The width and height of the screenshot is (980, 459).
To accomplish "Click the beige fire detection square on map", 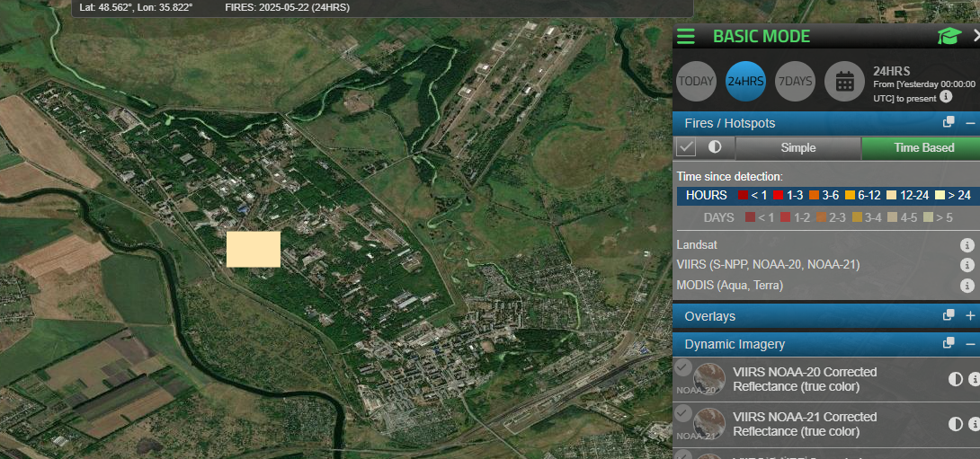I will (254, 249).
